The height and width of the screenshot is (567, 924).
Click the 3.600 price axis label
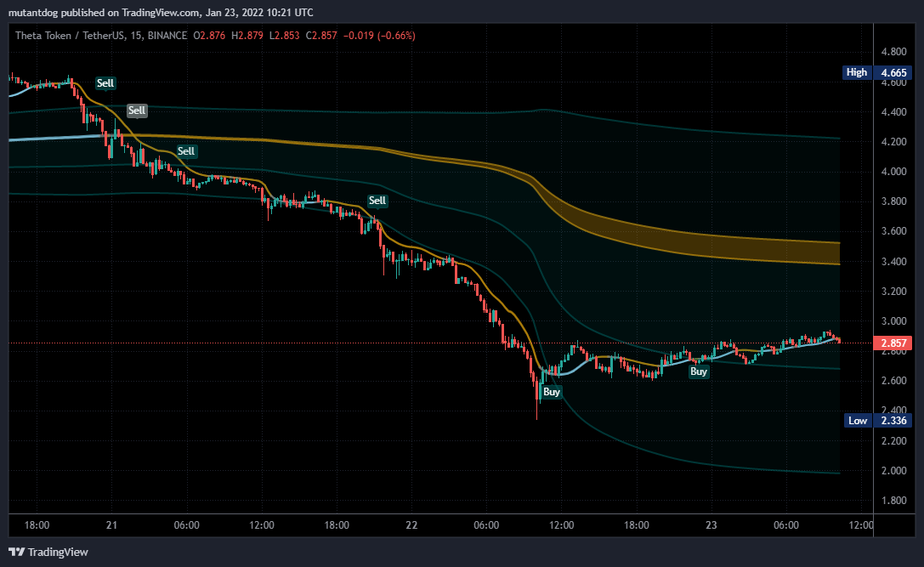tap(893, 231)
